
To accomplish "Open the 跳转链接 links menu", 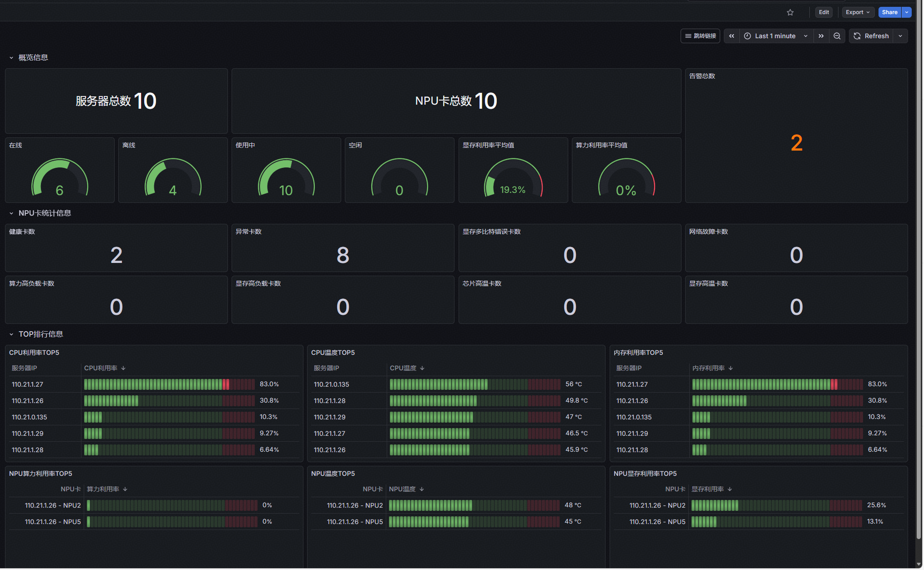I will click(700, 36).
